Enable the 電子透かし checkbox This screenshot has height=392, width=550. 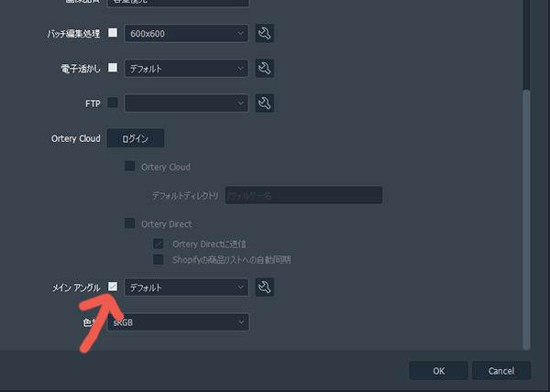[x=113, y=68]
